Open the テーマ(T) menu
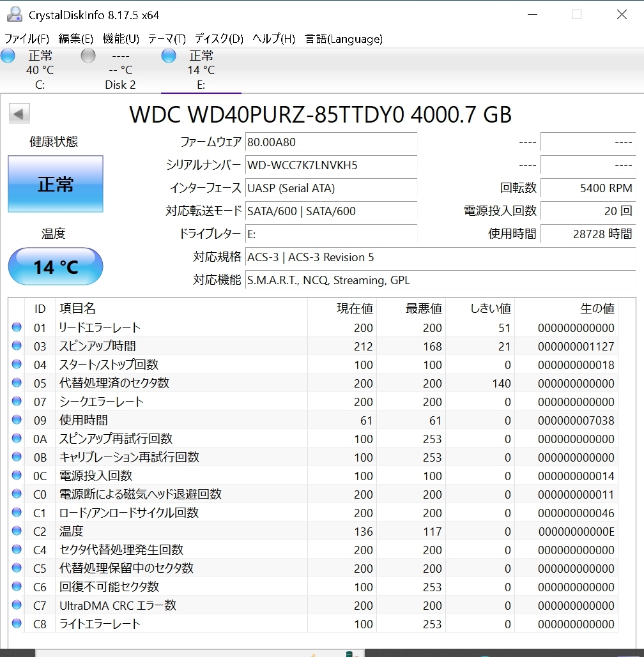644x657 pixels. [167, 39]
